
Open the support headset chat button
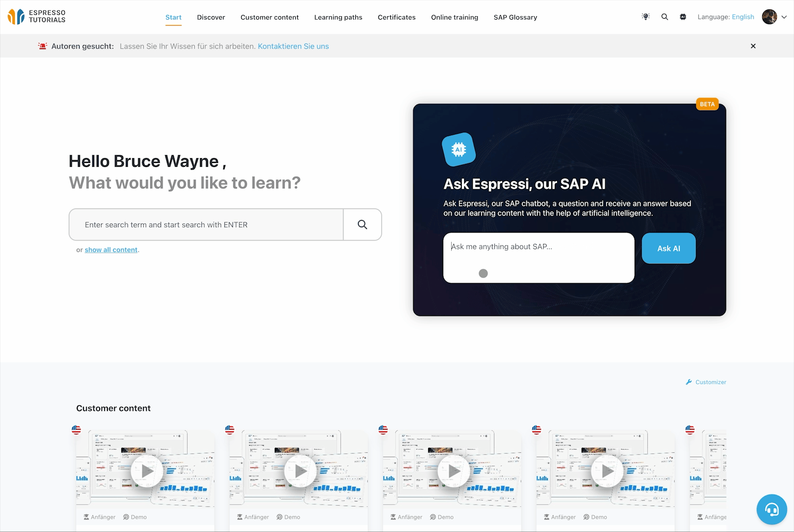771,509
